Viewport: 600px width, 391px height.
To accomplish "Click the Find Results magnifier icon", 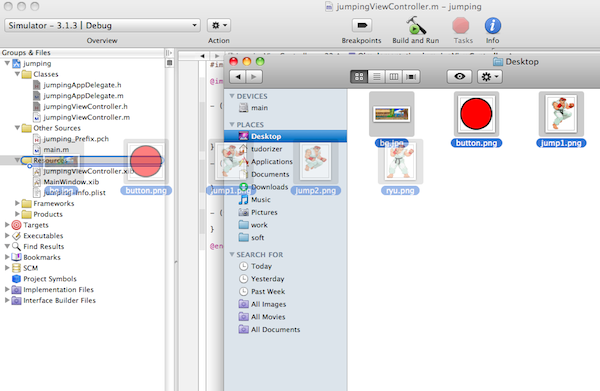I will (16, 246).
